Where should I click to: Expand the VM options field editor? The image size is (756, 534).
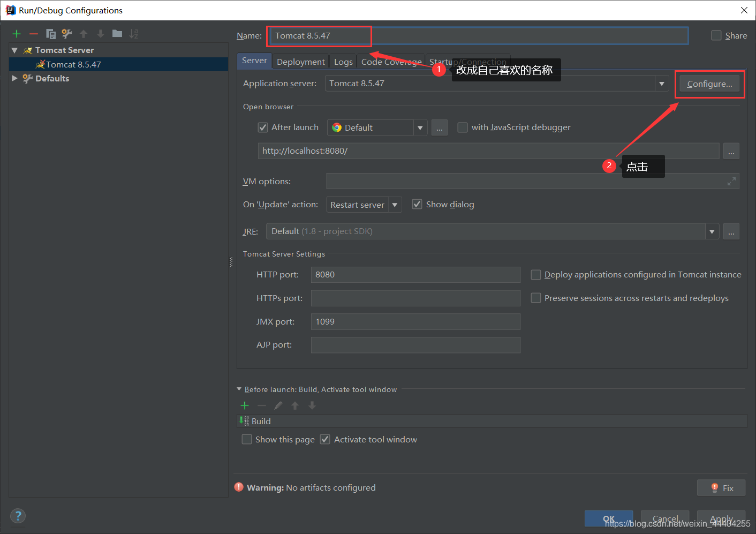click(x=731, y=182)
